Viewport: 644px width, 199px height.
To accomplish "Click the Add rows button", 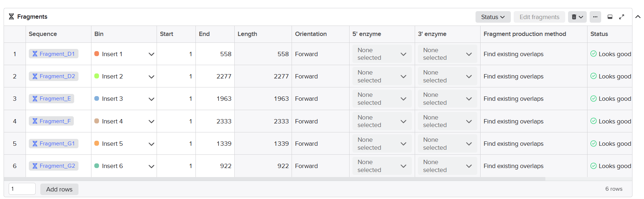I will (59, 189).
